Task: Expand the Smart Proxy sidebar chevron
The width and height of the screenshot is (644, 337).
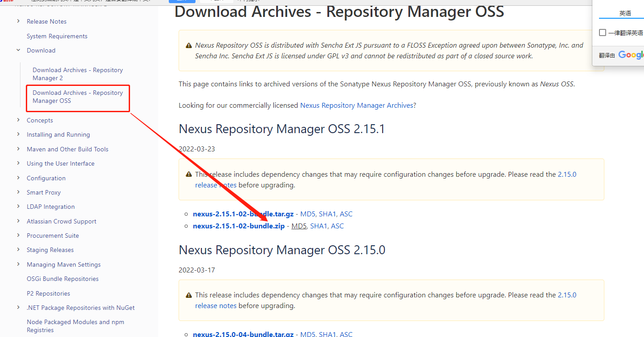Action: click(x=18, y=192)
